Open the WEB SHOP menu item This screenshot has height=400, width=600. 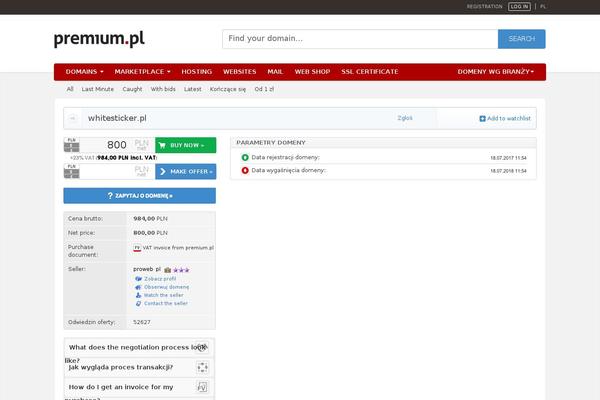[312, 72]
